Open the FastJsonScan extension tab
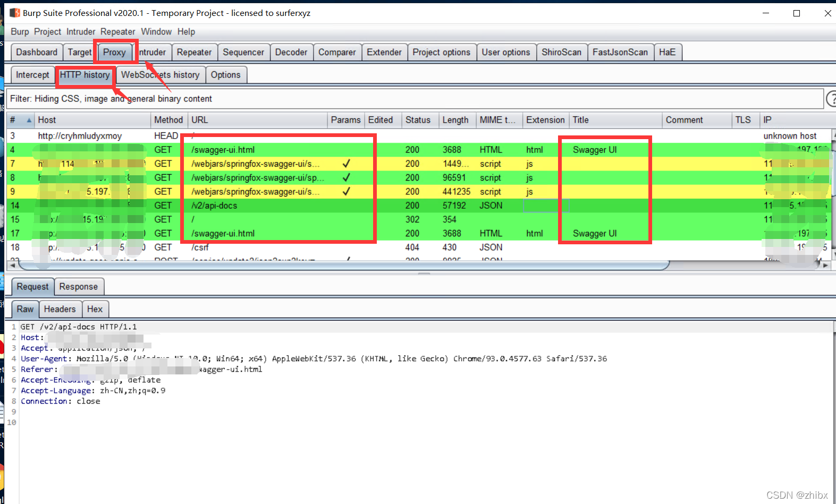 point(620,52)
